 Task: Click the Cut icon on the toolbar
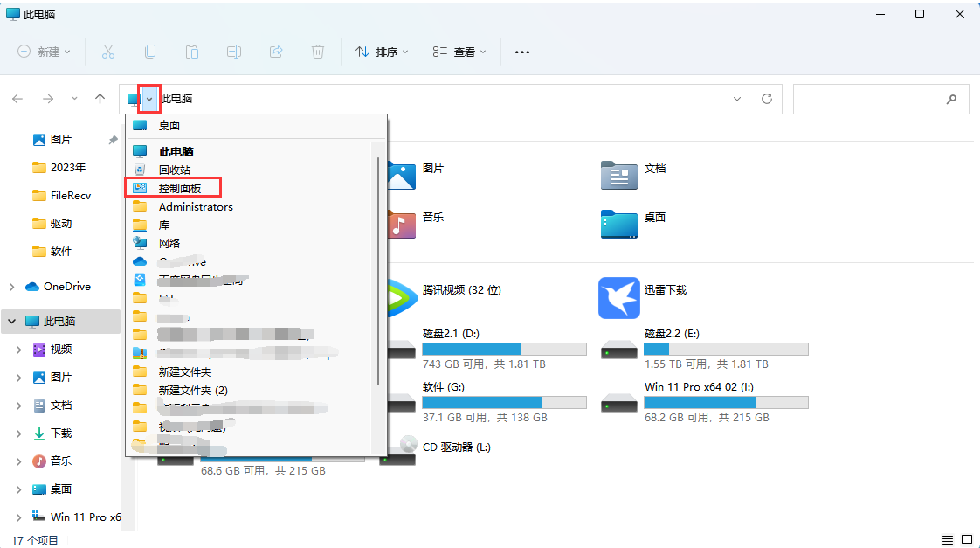pos(108,52)
